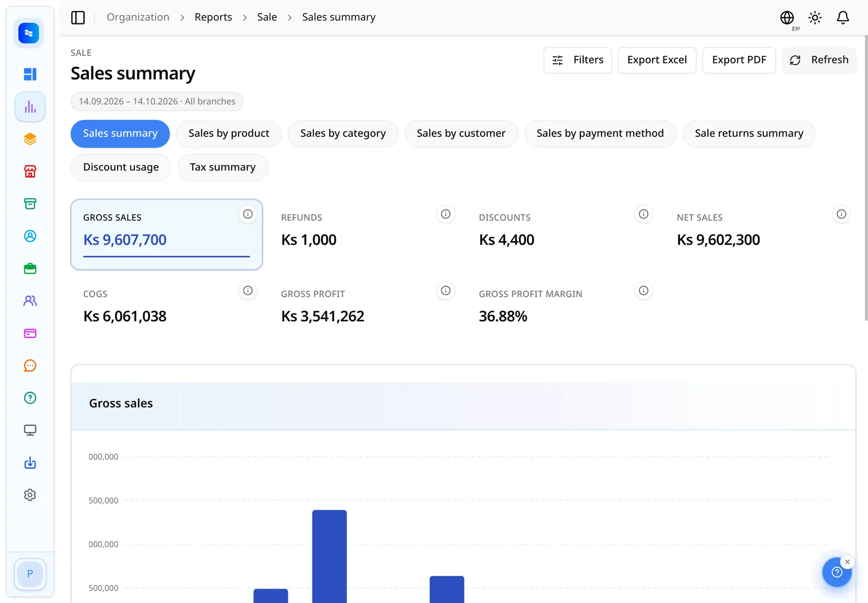Image resolution: width=868 pixels, height=603 pixels.
Task: Open the purple people group sidebar icon
Action: tap(30, 301)
